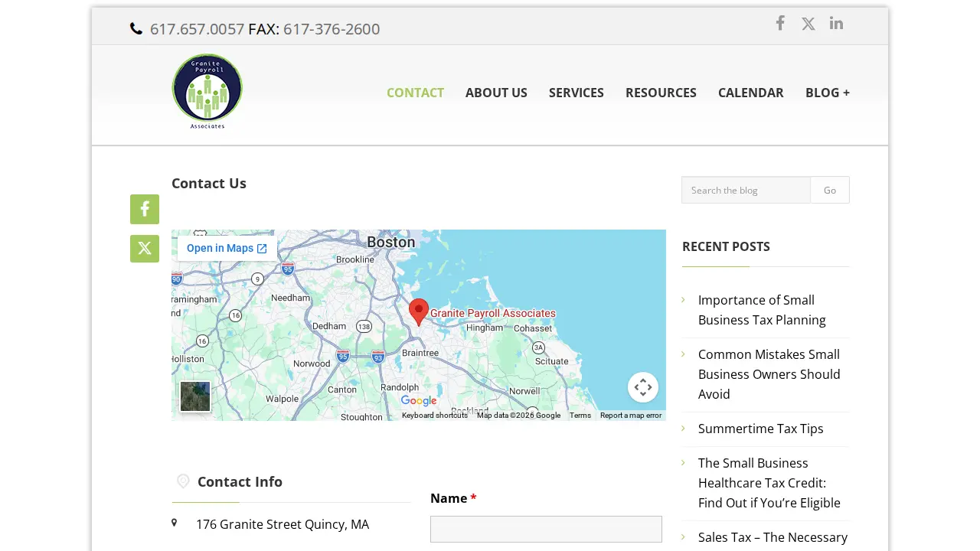This screenshot has width=980, height=551.
Task: Switch map to satellite layer thumbnail
Action: click(195, 396)
